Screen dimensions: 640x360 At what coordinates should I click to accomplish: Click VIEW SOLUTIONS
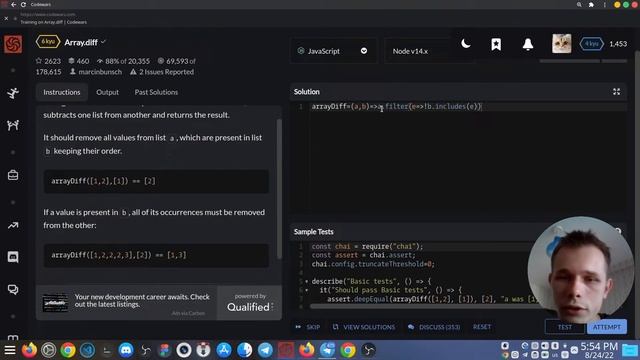364,327
